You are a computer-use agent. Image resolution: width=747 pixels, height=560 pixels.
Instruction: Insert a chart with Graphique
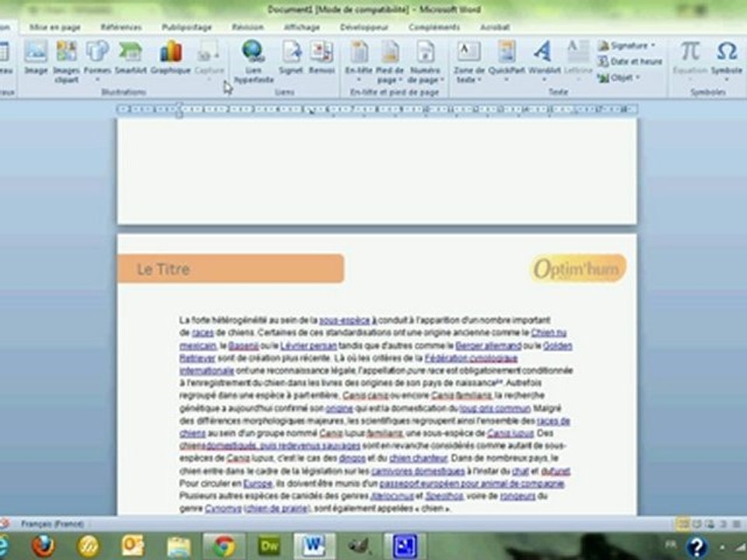point(170,57)
